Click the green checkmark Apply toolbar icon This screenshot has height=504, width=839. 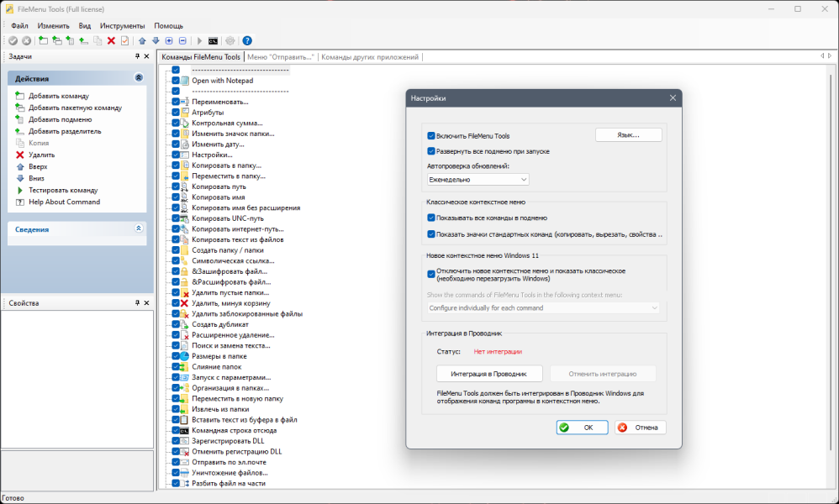[13, 40]
